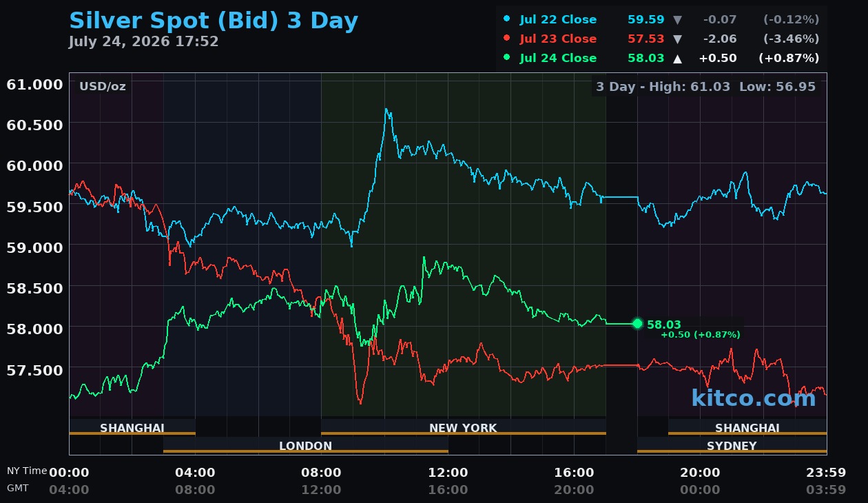Click the SYDNEY market session bar

732,445
